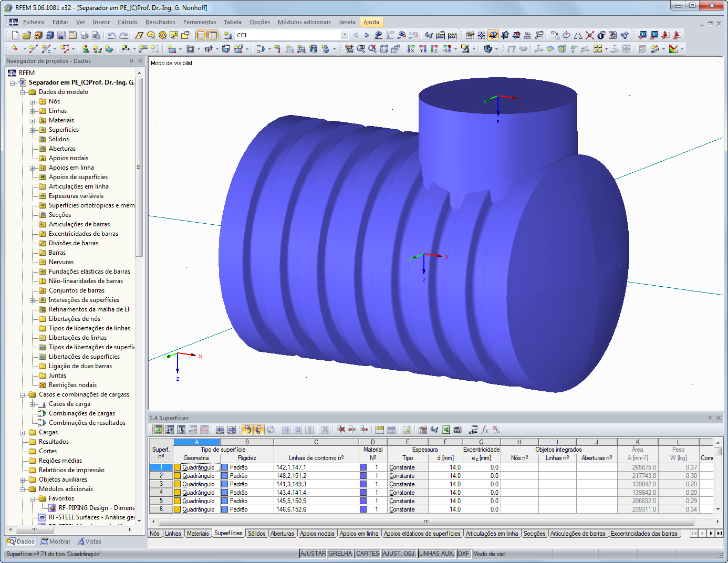Switch to the Apoios nodais table tab
This screenshot has width=728, height=563.
317,534
